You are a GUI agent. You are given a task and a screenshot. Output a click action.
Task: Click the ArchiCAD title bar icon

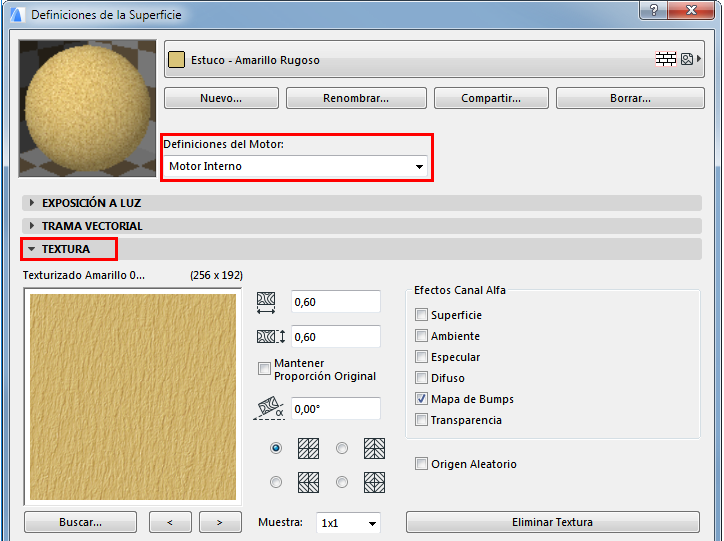17,14
